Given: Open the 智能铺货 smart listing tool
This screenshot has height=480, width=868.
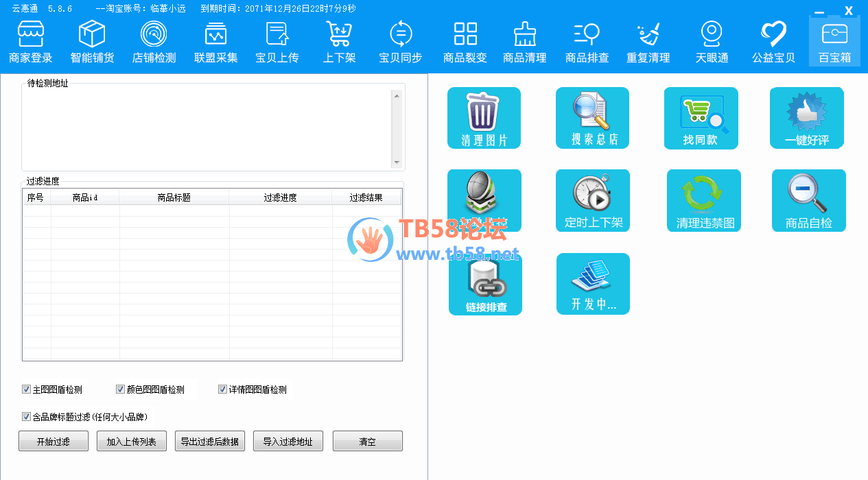Looking at the screenshot, I should [x=92, y=43].
